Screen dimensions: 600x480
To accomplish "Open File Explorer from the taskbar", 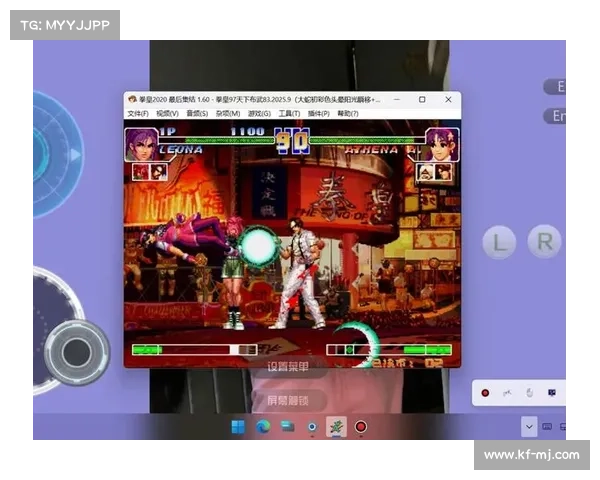I will [x=288, y=426].
